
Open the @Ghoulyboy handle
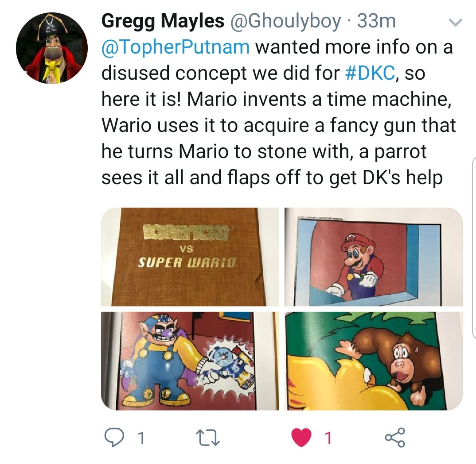coord(286,21)
